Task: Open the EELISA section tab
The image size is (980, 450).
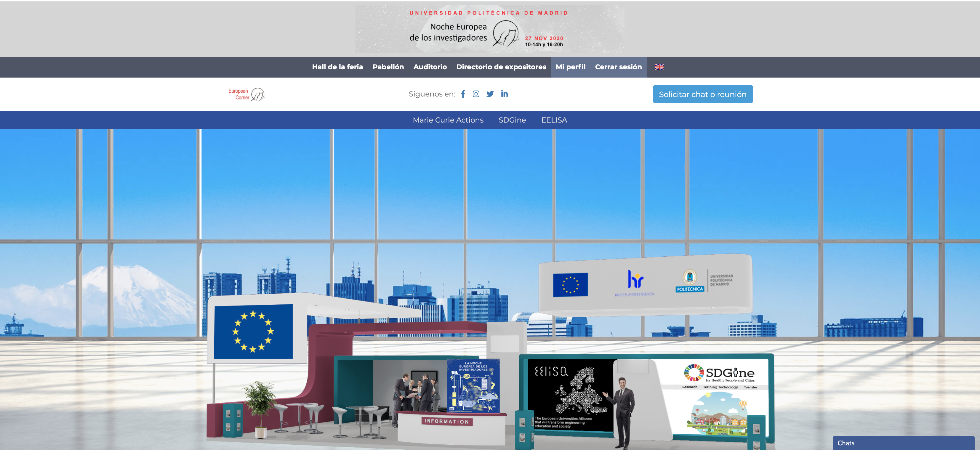Action: 554,120
